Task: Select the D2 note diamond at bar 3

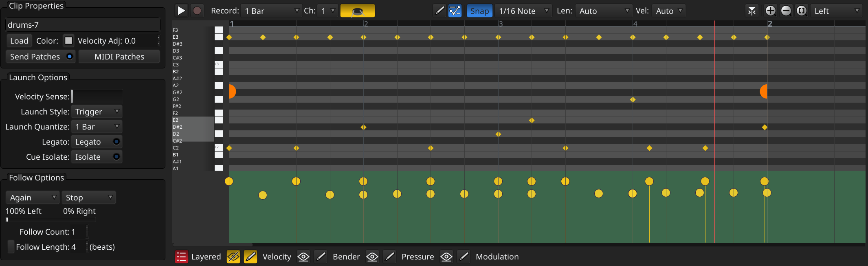Action: click(498, 134)
